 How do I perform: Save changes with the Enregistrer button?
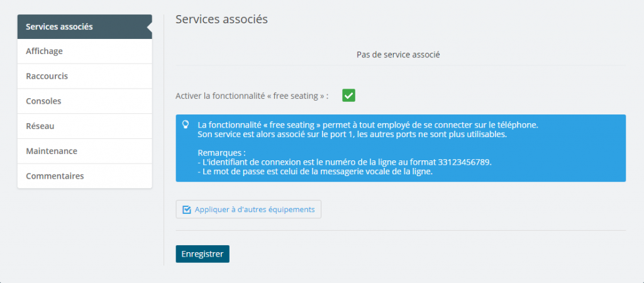click(x=203, y=254)
